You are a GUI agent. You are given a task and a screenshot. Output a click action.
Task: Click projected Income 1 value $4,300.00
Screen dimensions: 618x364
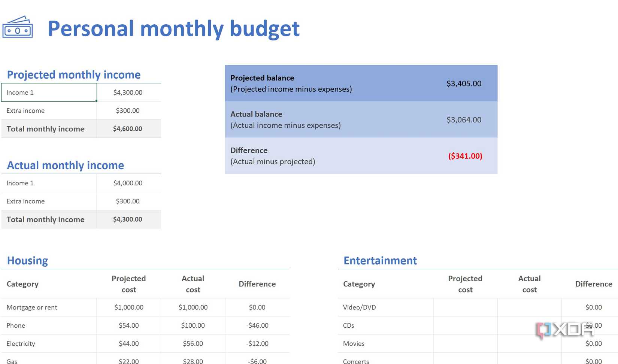coord(128,92)
